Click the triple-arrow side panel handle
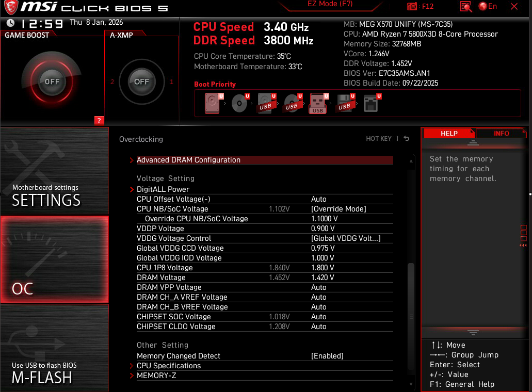532x392 pixels. [523, 245]
